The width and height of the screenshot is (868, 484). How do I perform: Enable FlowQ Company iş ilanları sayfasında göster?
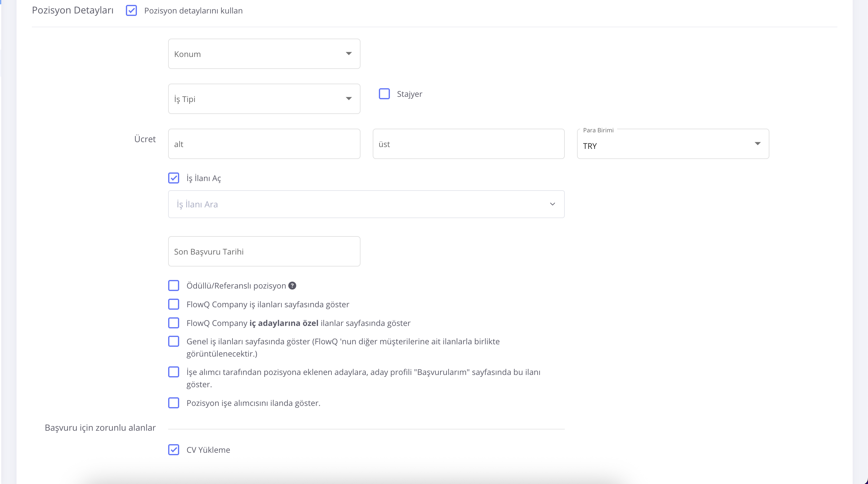(174, 304)
